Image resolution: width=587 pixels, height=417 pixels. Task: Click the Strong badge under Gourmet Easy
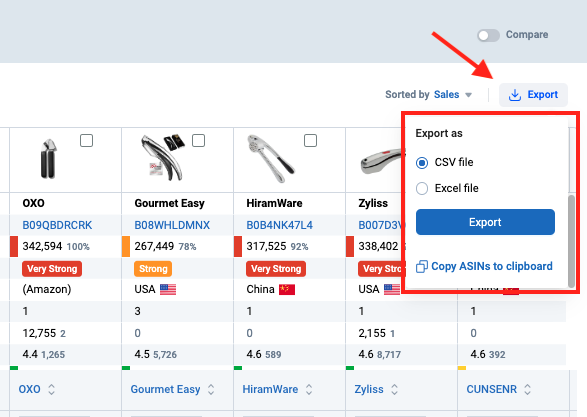click(x=153, y=269)
